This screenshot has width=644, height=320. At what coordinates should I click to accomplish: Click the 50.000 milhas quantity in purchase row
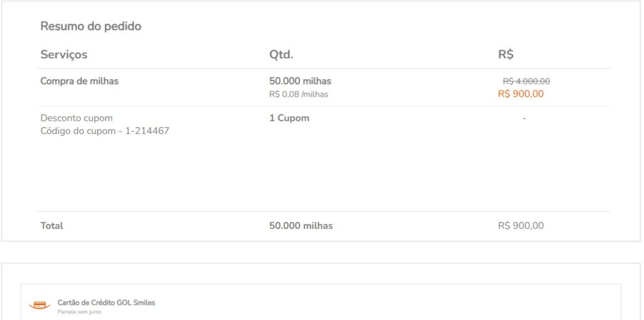[300, 81]
